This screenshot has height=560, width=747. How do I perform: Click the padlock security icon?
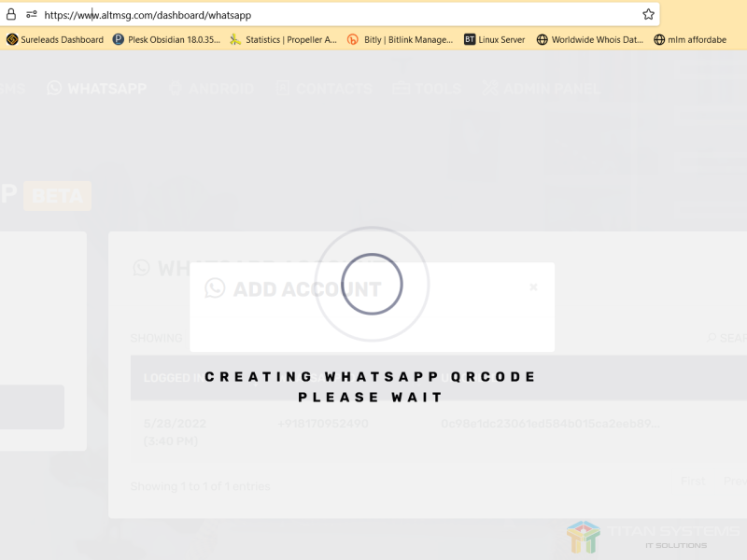11,15
